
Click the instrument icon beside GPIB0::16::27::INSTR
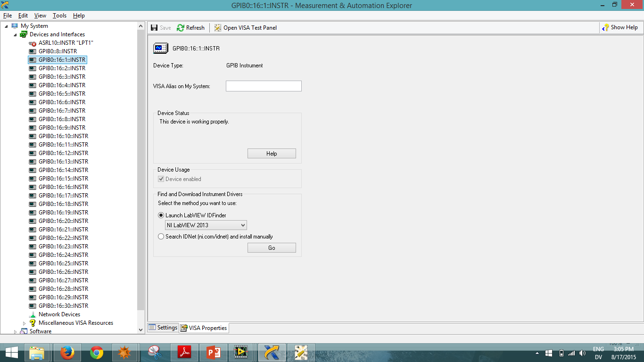point(33,280)
